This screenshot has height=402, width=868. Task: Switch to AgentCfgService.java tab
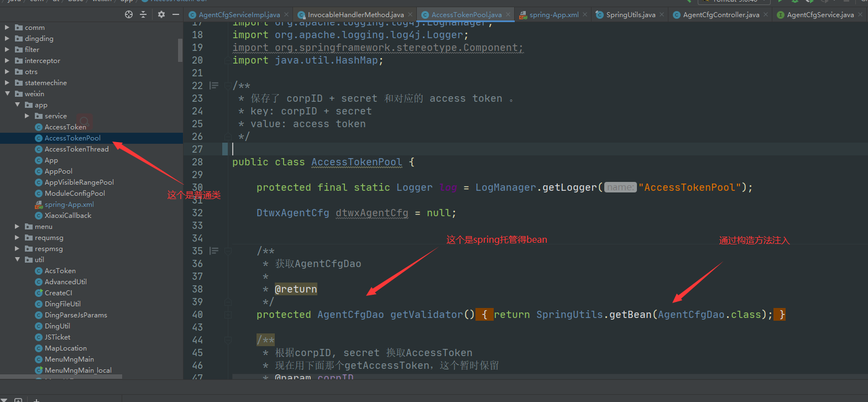[820, 15]
